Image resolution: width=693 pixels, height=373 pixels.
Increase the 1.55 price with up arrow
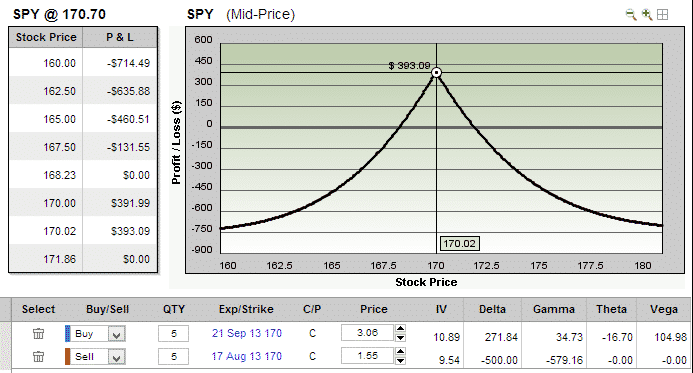coord(400,351)
